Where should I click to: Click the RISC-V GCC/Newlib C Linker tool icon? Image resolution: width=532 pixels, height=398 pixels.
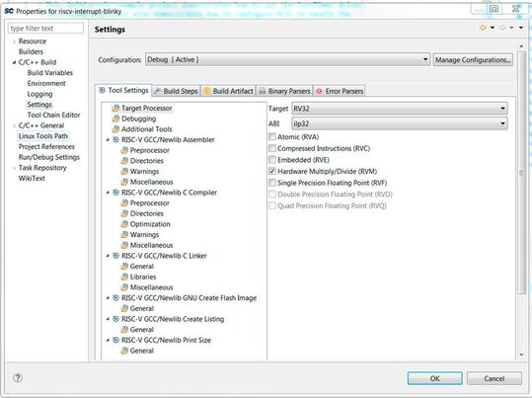click(115, 256)
